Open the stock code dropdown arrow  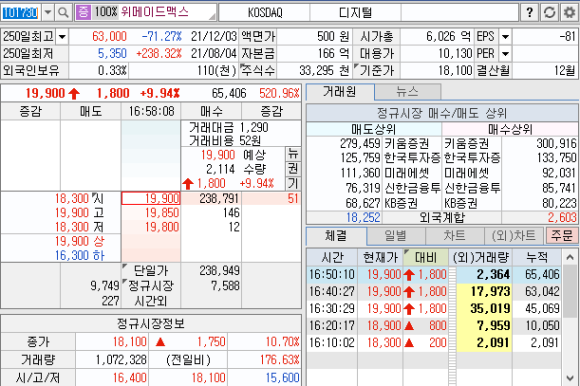[x=48, y=13]
